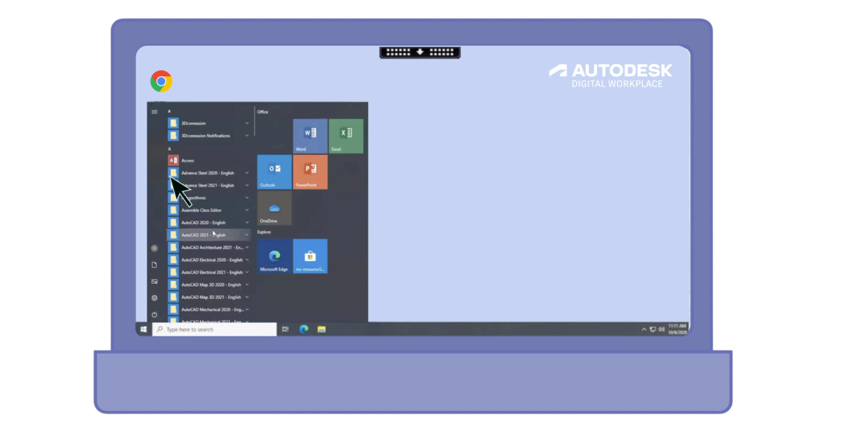Click the AutoCAD Electrical 2021 folder icon
The width and height of the screenshot is (868, 433).
173,272
